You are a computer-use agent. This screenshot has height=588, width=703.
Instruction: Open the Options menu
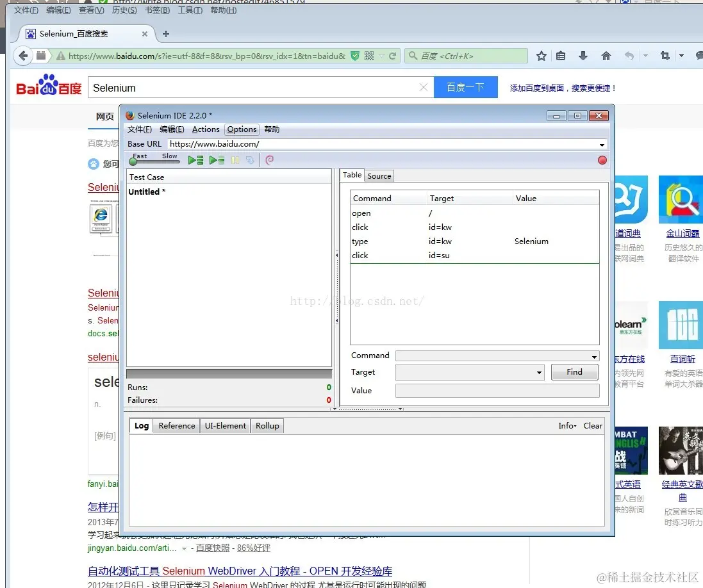[x=242, y=129]
